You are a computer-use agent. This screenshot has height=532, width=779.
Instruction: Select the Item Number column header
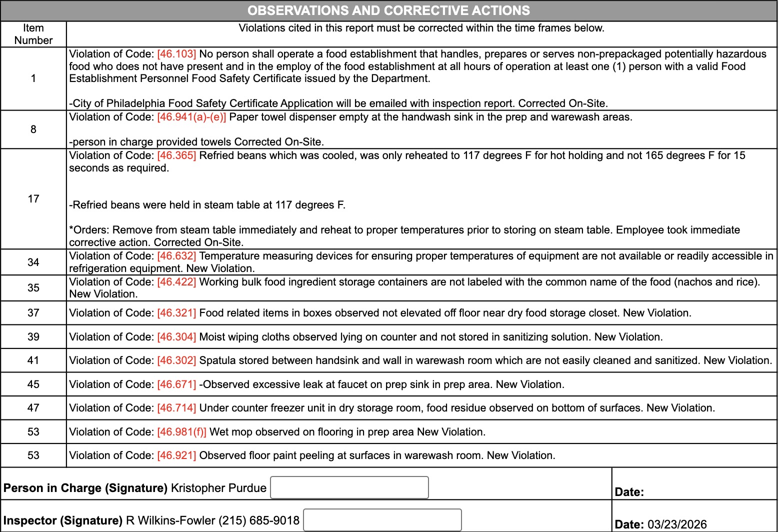33,34
